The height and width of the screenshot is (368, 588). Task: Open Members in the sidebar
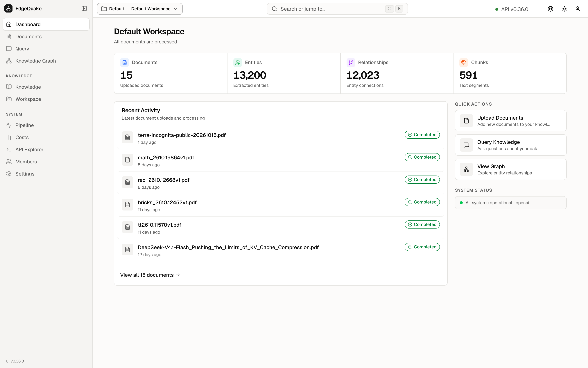click(x=46, y=162)
